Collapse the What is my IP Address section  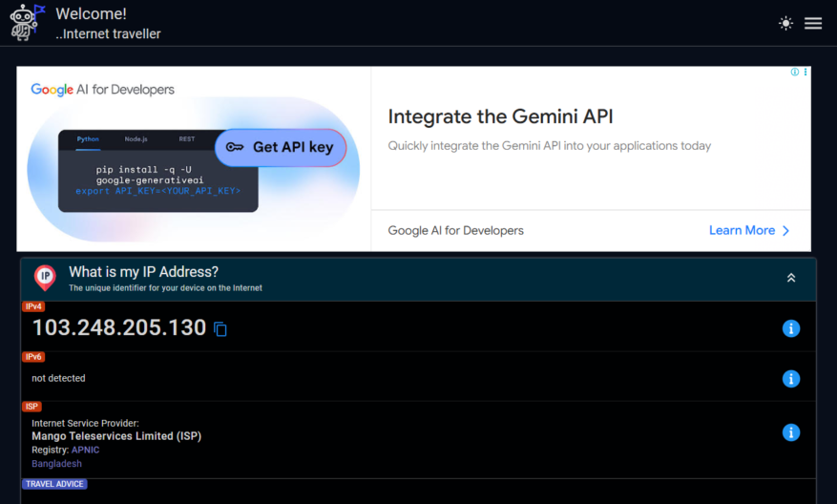[791, 278]
